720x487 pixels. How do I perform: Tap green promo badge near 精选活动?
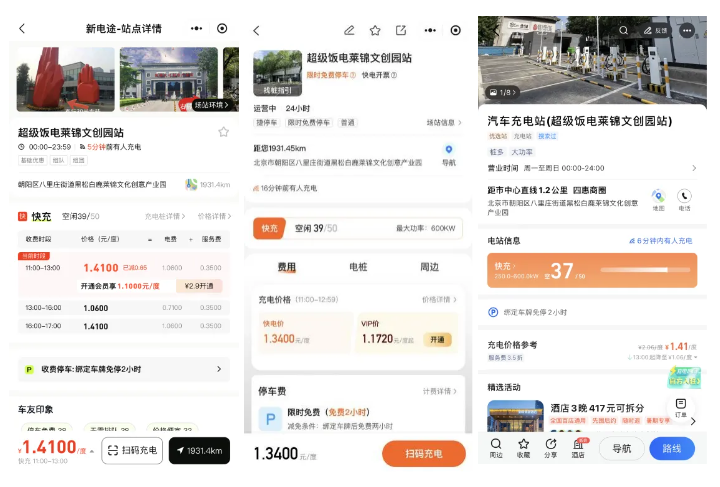(684, 377)
